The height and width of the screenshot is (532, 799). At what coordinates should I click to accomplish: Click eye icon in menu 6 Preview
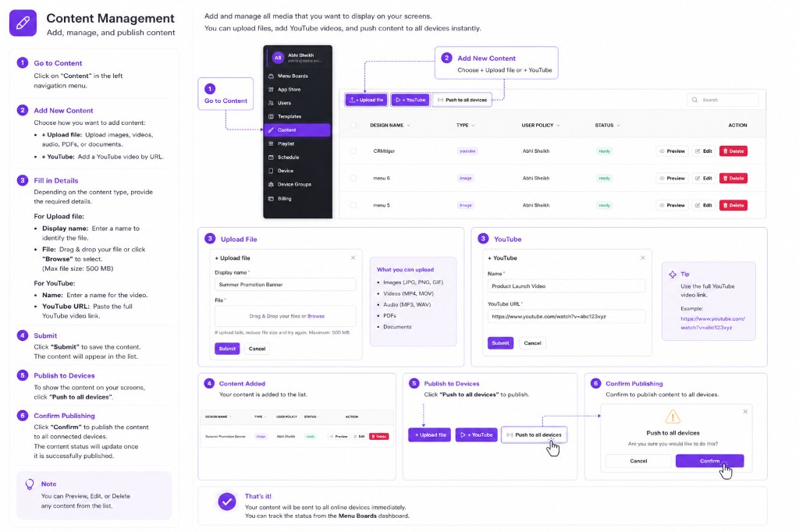662,179
